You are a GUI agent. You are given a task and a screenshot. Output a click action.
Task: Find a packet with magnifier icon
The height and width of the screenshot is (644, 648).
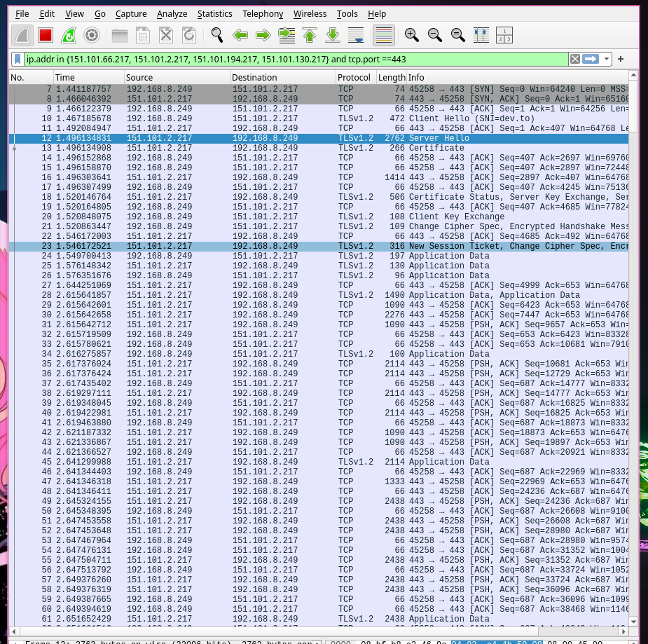pyautogui.click(x=217, y=35)
